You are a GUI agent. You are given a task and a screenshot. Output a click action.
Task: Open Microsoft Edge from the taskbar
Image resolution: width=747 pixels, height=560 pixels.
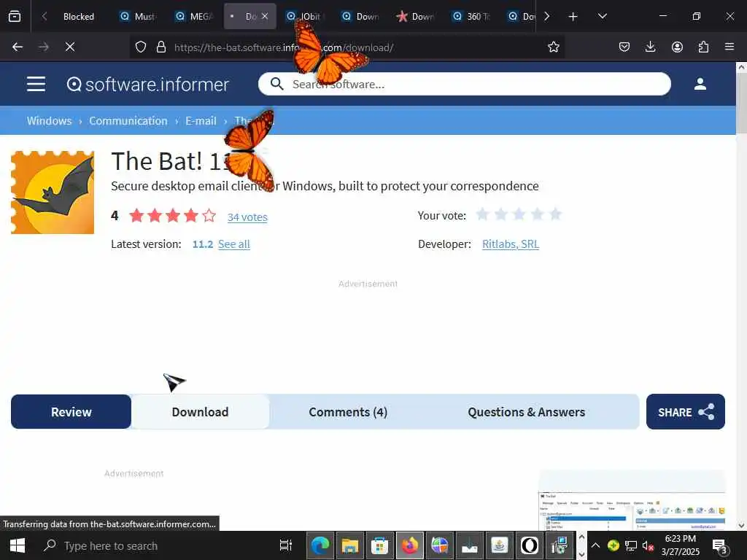click(x=320, y=545)
